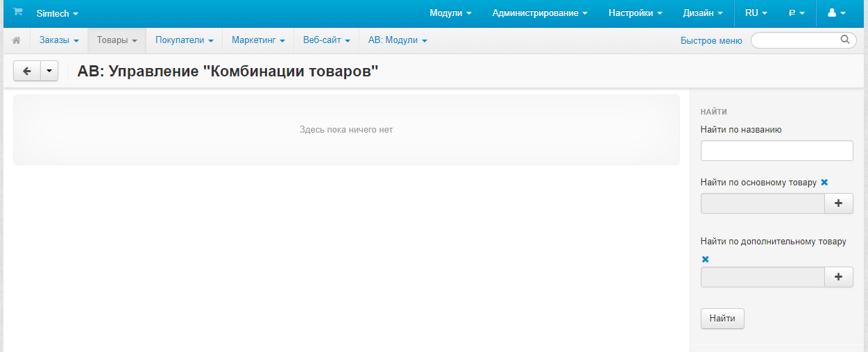Expand the dropdown arrow beside back button
The width and height of the screenshot is (868, 352).
point(49,71)
